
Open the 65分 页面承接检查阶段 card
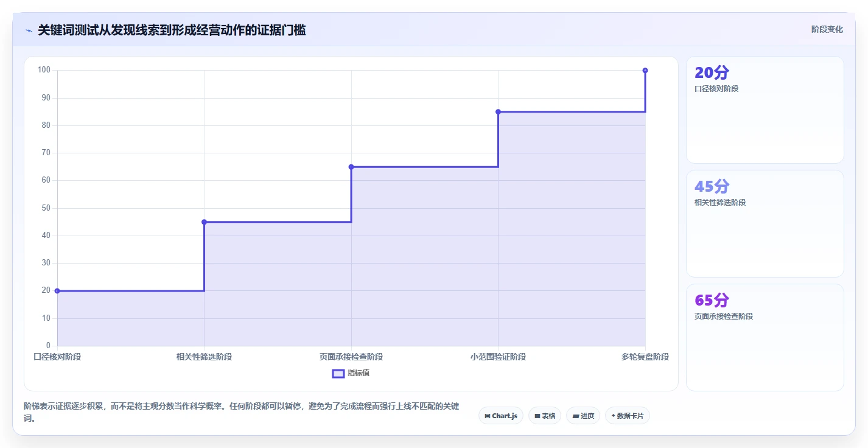(x=765, y=338)
